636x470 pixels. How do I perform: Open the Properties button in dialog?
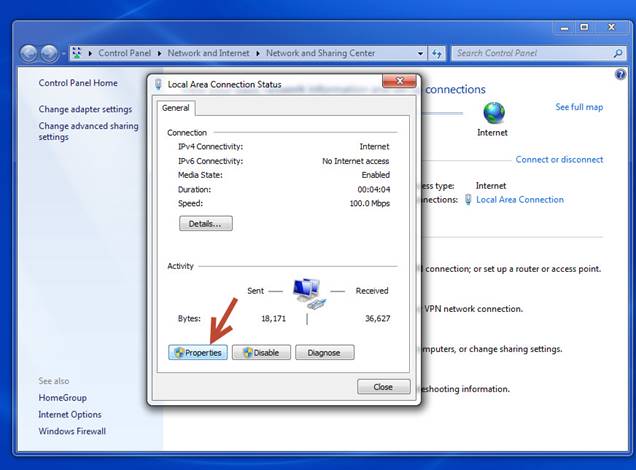(198, 352)
